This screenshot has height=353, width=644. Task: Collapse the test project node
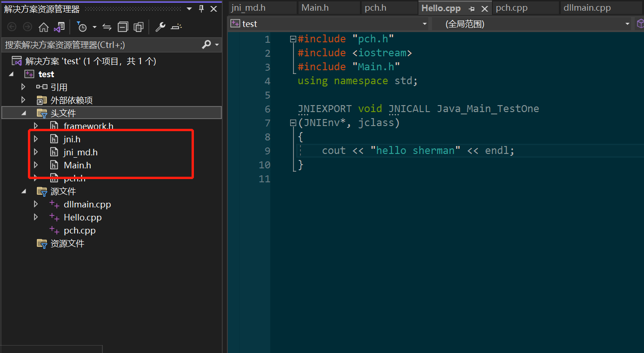pos(12,74)
